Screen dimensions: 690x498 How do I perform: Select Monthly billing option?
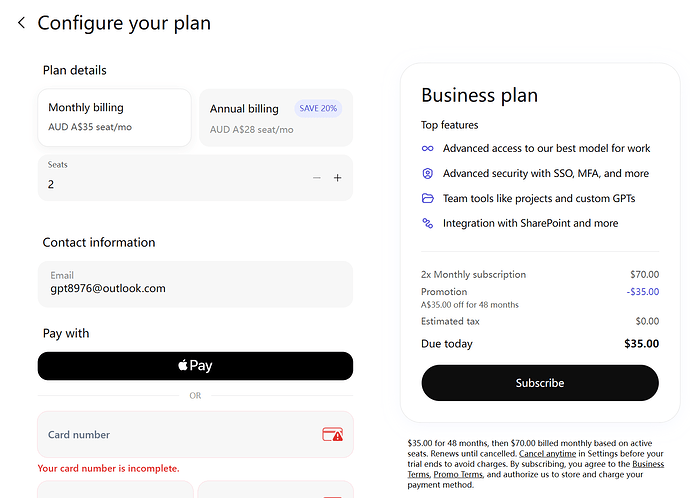(114, 117)
